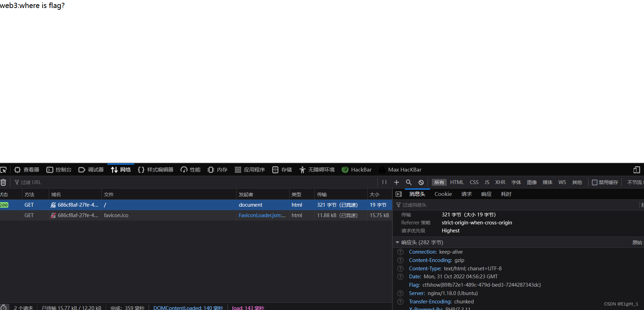The image size is (644, 310).
Task: Filter requests by CSS
Action: 474,182
